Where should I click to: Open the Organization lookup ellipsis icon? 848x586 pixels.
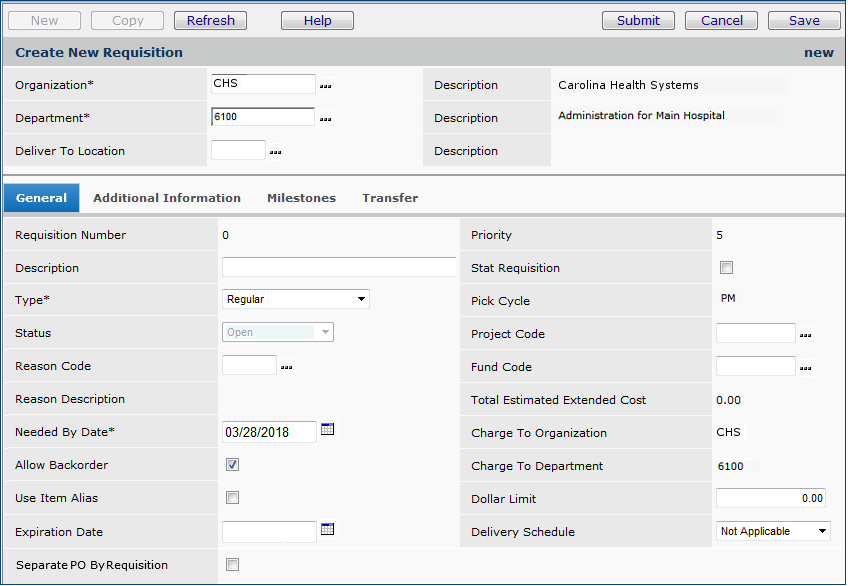(x=325, y=87)
